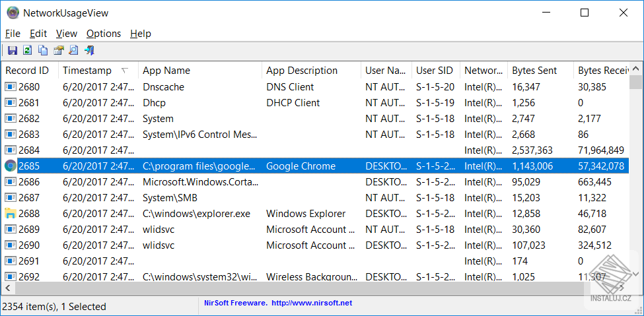The width and height of the screenshot is (644, 316).
Task: Open the Help menu
Action: pos(141,34)
